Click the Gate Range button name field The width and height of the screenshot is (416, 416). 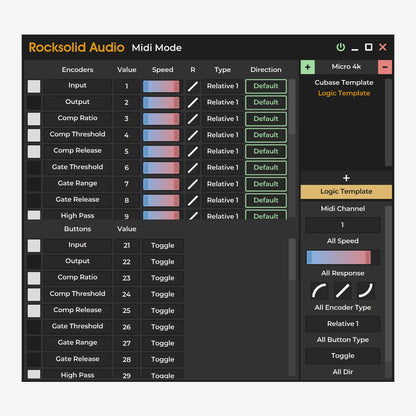77,343
